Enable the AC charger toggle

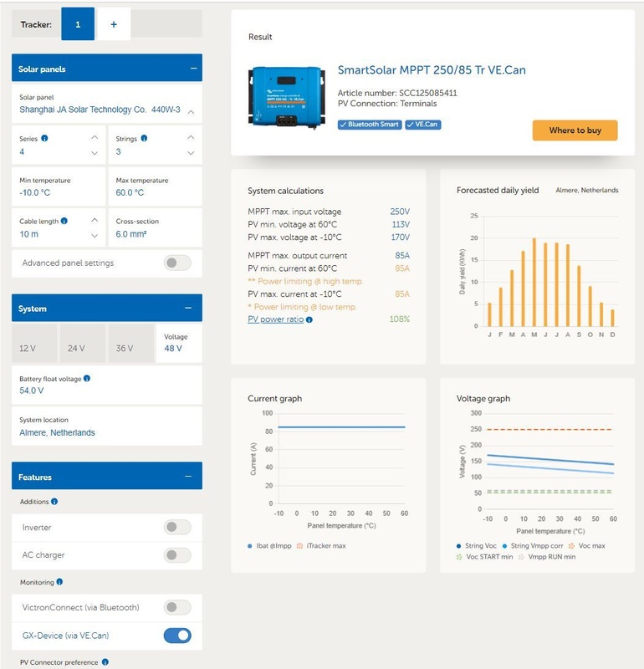pos(177,555)
